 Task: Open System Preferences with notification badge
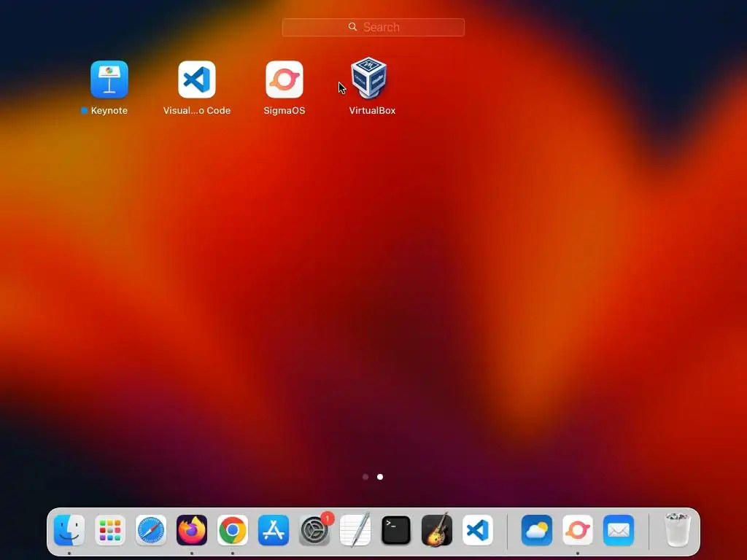point(314,530)
